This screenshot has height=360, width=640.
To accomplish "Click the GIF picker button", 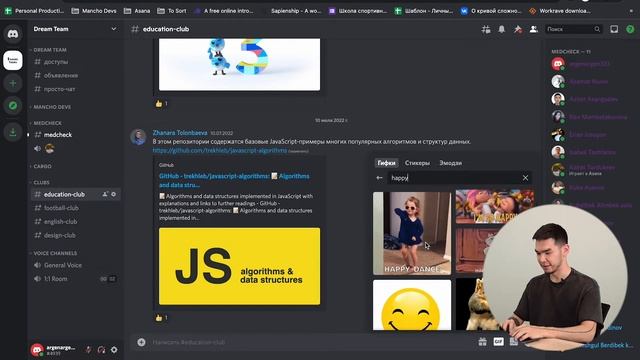I will click(498, 342).
